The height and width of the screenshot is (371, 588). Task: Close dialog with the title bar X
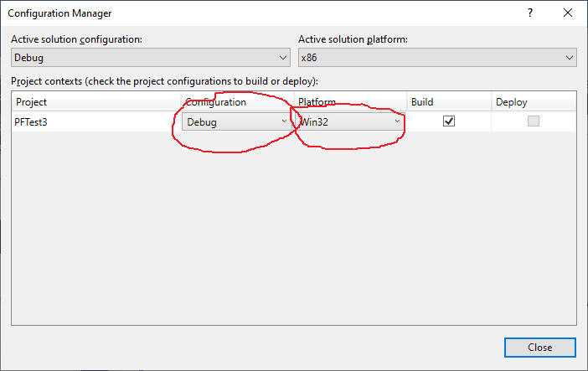(x=568, y=13)
